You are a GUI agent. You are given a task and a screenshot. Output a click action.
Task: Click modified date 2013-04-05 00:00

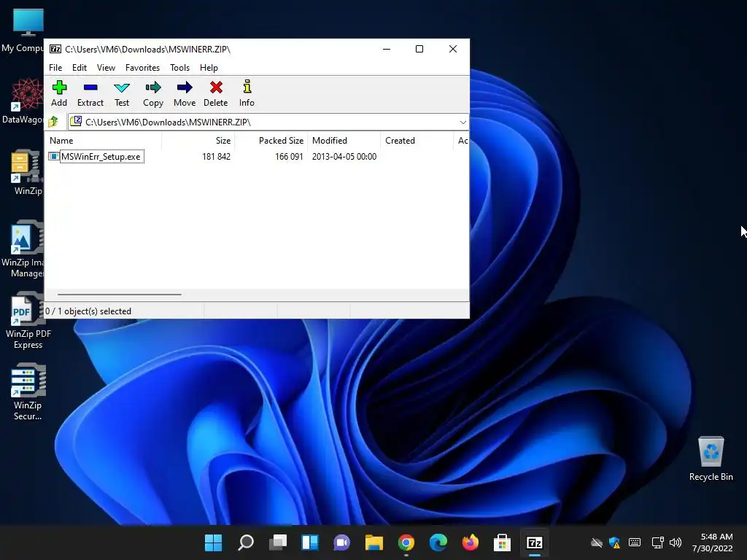pyautogui.click(x=344, y=157)
